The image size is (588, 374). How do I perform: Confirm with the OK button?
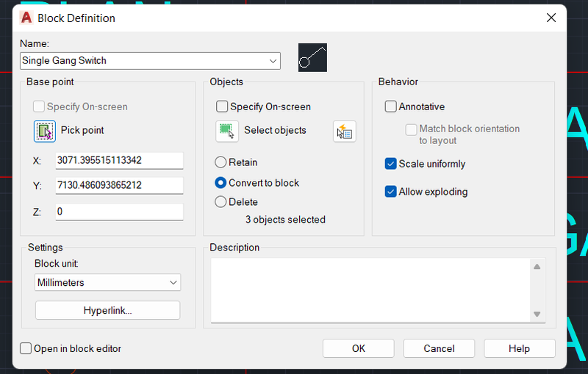click(x=359, y=348)
